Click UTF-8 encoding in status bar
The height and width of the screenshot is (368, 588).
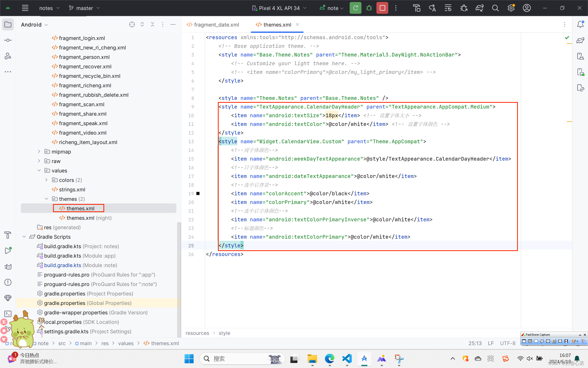tap(507, 343)
